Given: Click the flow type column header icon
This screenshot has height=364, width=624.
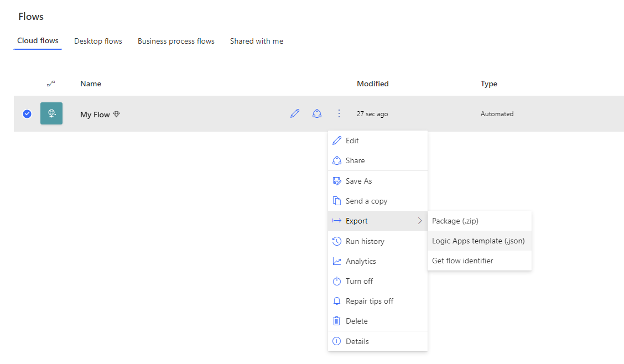Looking at the screenshot, I should 51,84.
